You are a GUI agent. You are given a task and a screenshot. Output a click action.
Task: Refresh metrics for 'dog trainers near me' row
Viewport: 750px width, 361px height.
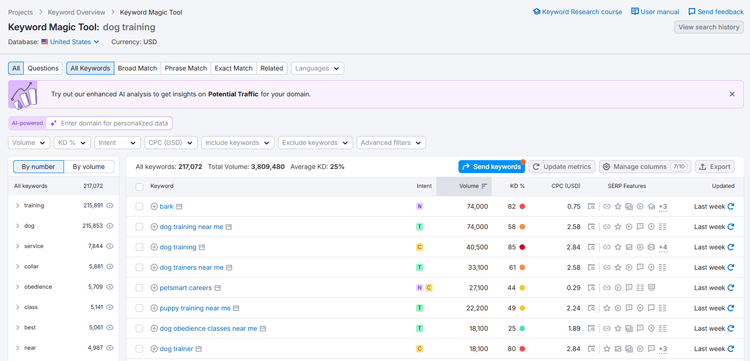(730, 267)
